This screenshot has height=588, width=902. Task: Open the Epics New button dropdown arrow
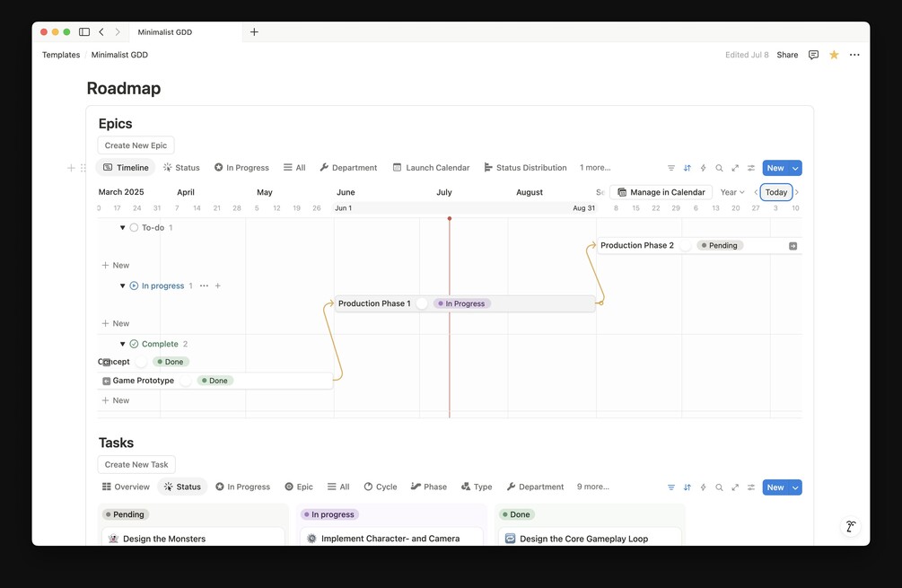click(x=795, y=168)
